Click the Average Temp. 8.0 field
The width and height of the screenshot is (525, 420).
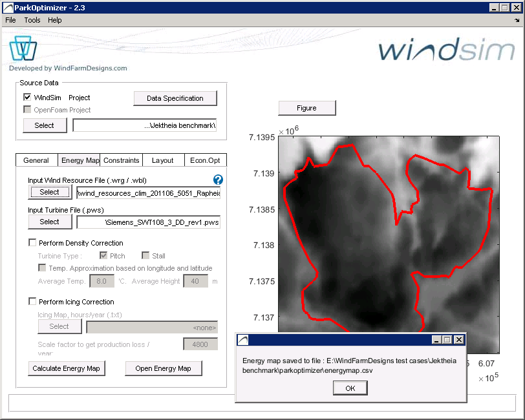(x=102, y=281)
